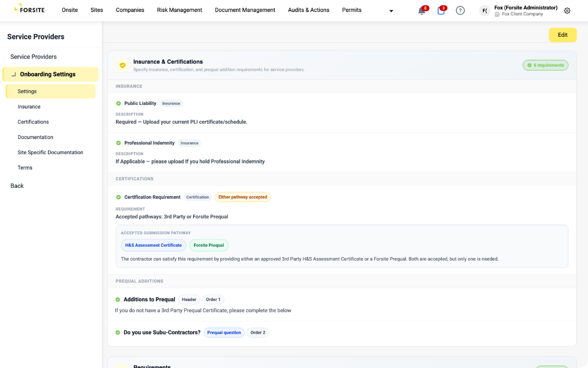588x368 pixels.
Task: Click the green check beside Professional Indemnity
Action: [118, 143]
